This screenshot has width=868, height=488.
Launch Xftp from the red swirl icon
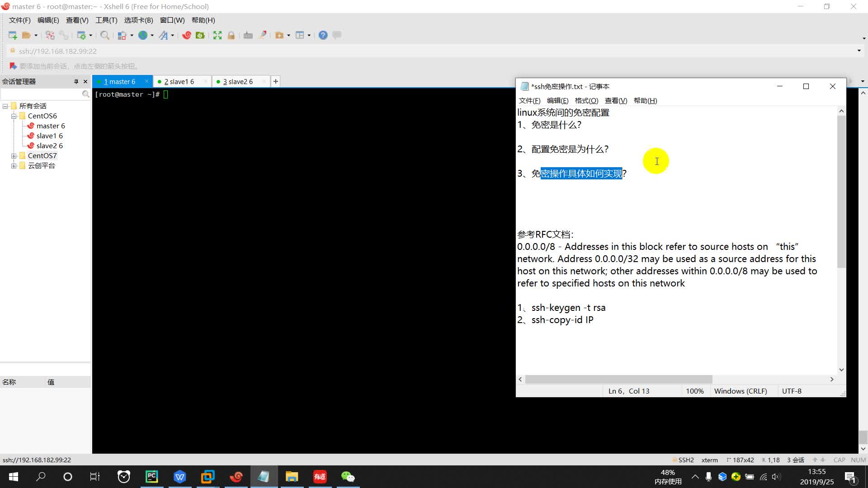pyautogui.click(x=187, y=35)
